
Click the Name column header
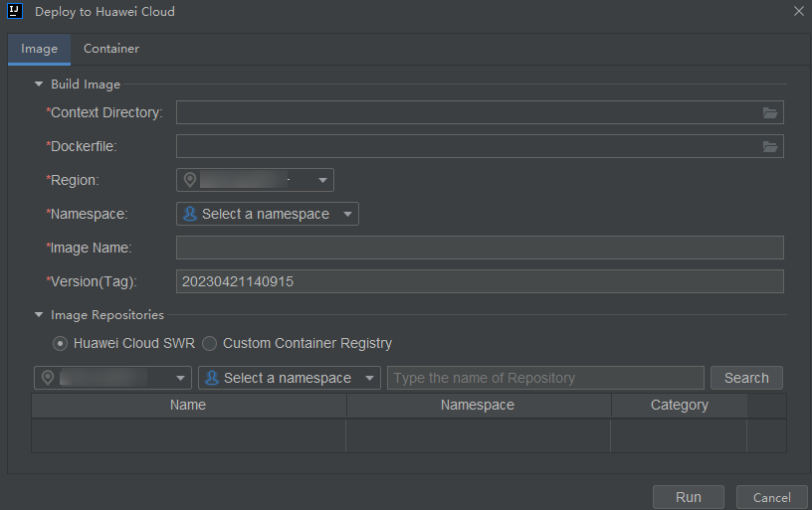188,405
